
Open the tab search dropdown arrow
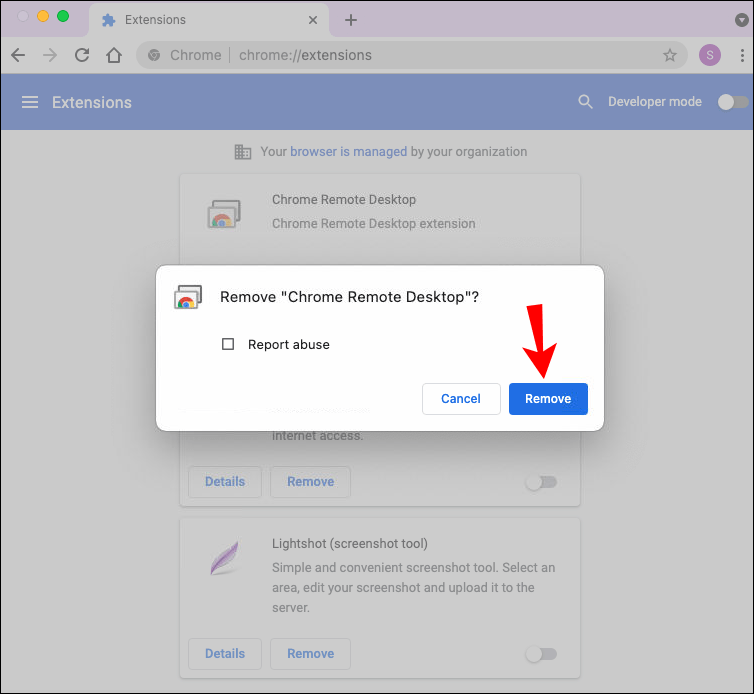(x=742, y=19)
